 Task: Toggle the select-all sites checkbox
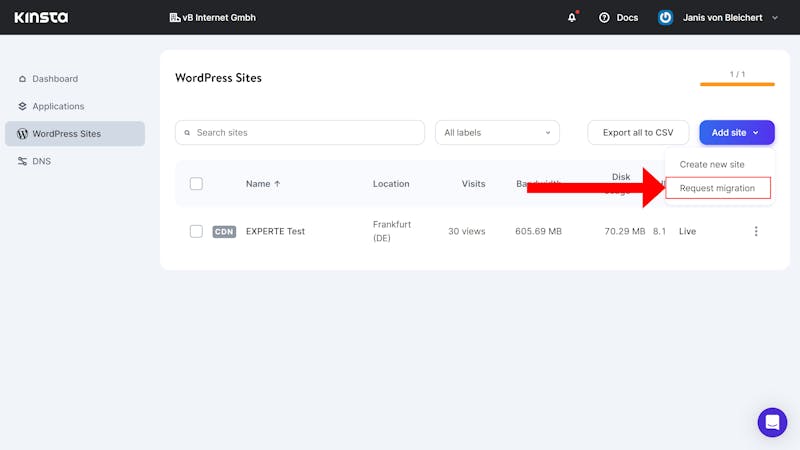[196, 184]
